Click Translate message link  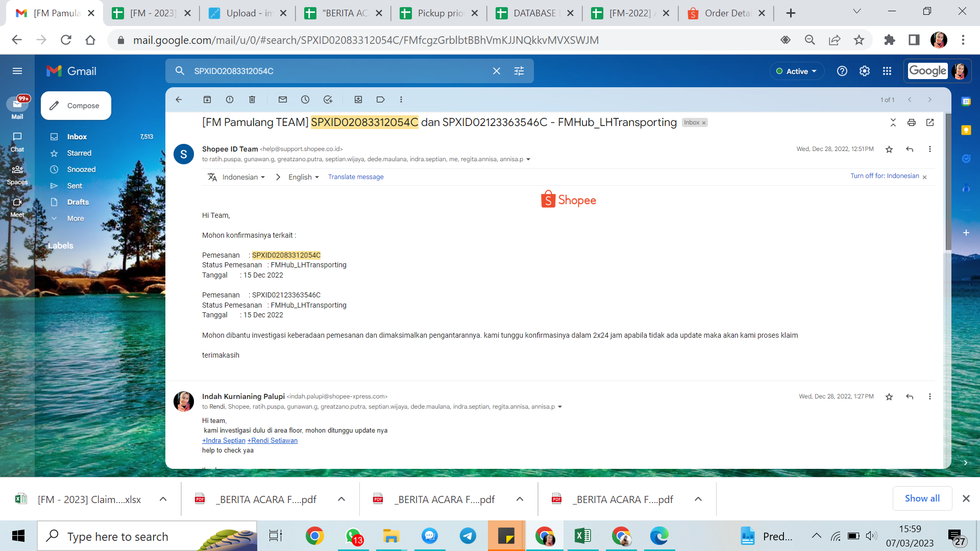356,177
